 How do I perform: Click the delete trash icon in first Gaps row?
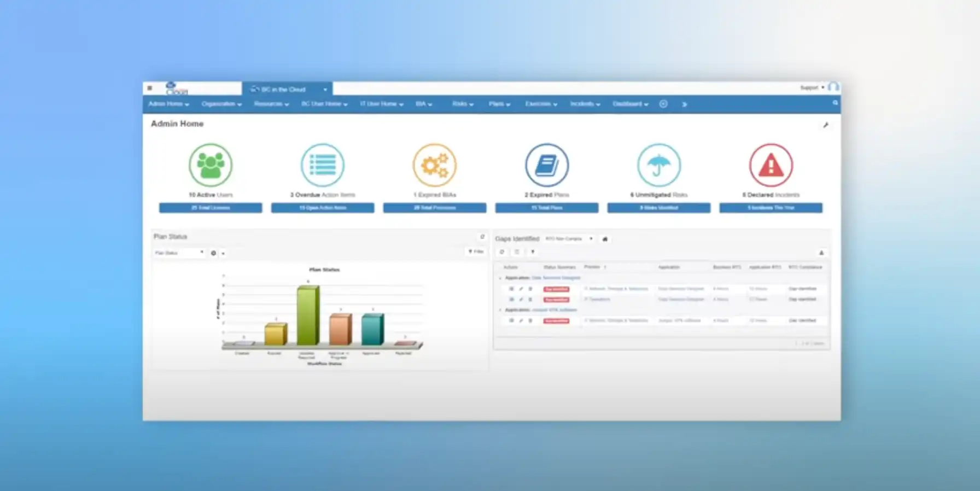(530, 289)
